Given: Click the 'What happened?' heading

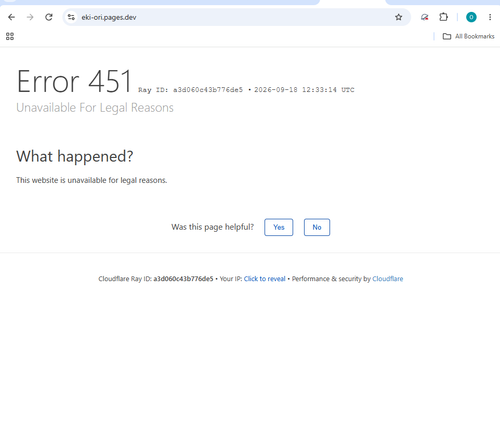Looking at the screenshot, I should [x=75, y=156].
